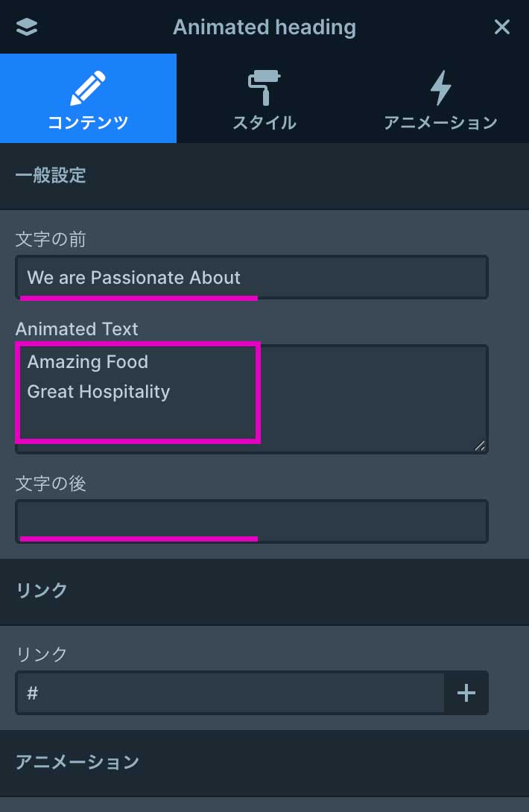The height and width of the screenshot is (812, 529).
Task: Toggle the リンク section header
Action: [42, 591]
